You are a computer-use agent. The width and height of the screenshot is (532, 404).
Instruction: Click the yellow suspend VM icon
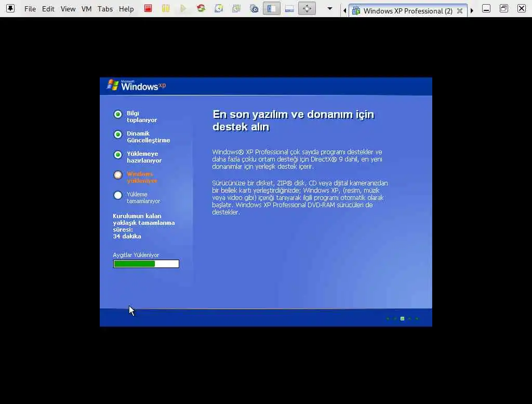click(x=166, y=8)
